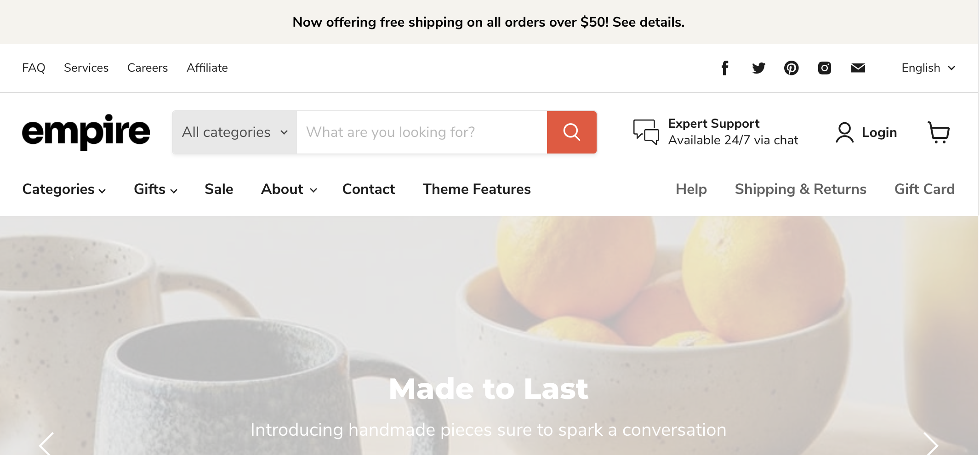
Task: Click the Login link
Action: tap(866, 132)
